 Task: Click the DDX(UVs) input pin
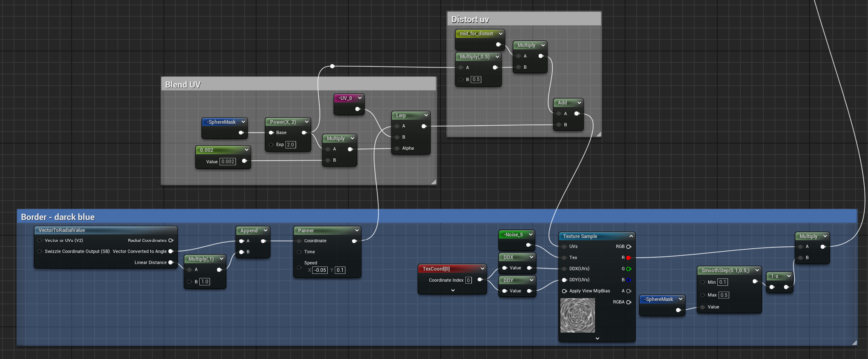[565, 269]
